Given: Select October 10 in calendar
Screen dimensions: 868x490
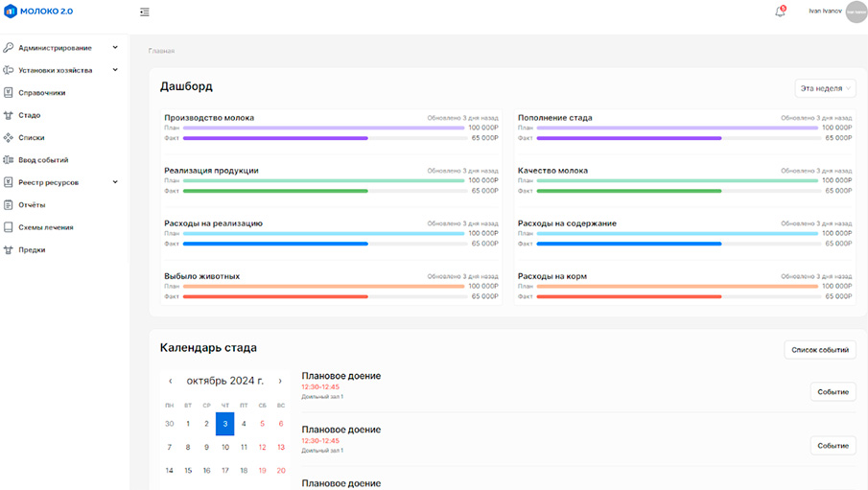Looking at the screenshot, I should [x=225, y=447].
